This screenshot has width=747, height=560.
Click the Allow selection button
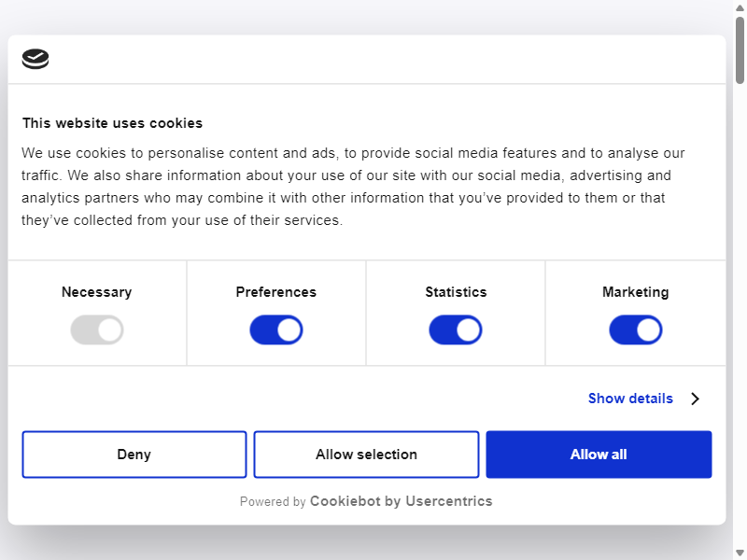coord(366,455)
